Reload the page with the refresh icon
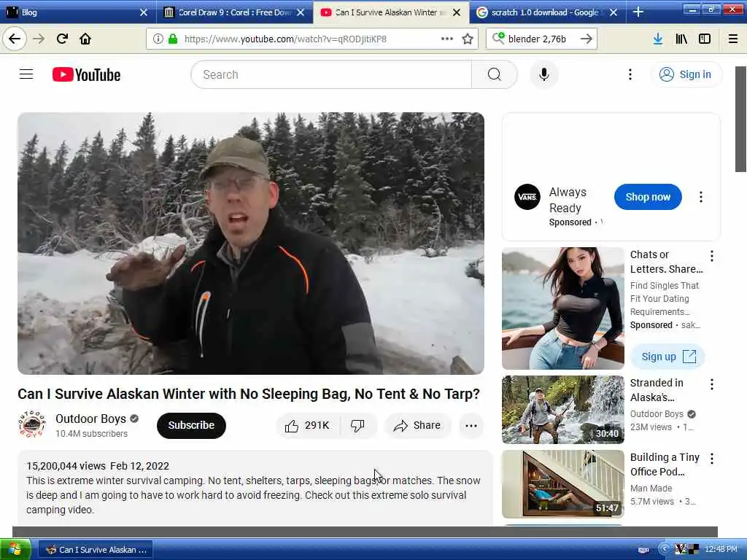The width and height of the screenshot is (747, 560). coord(62,39)
